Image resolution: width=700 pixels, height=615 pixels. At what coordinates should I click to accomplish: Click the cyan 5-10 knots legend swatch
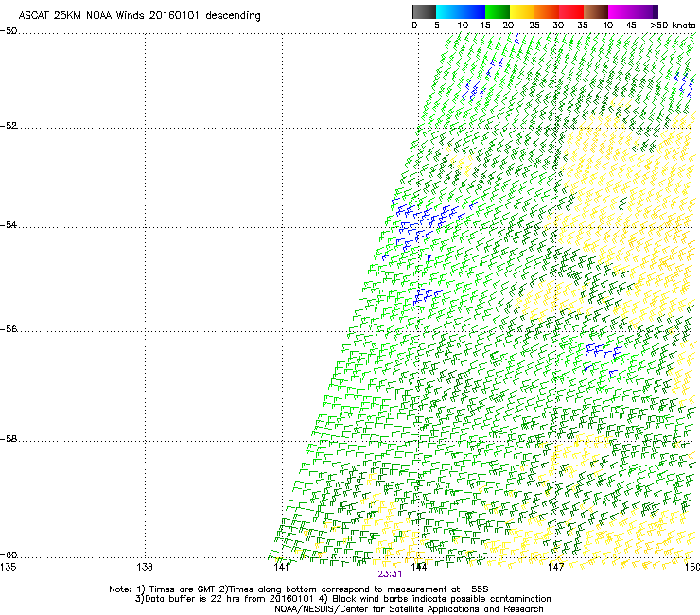click(448, 11)
